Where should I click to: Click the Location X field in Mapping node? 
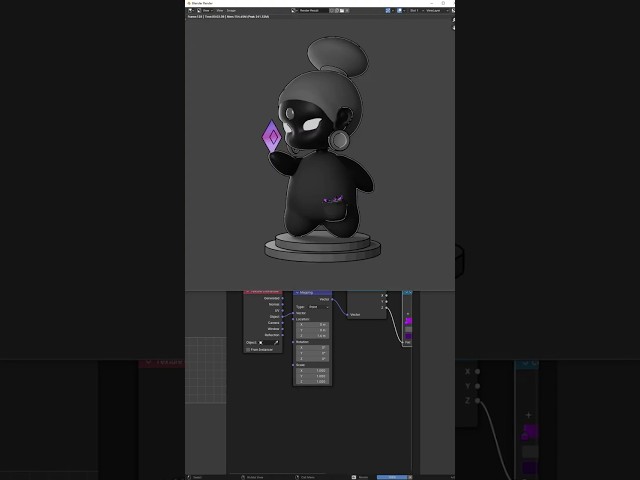312,324
